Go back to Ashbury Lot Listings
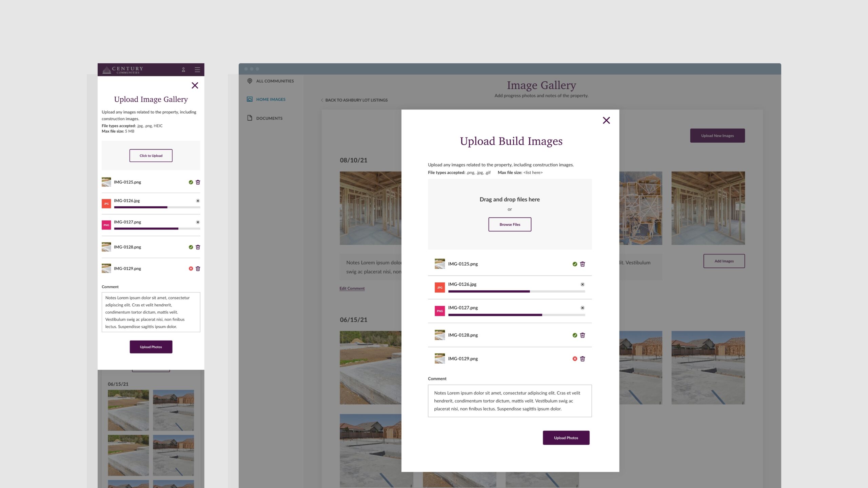 click(x=354, y=100)
